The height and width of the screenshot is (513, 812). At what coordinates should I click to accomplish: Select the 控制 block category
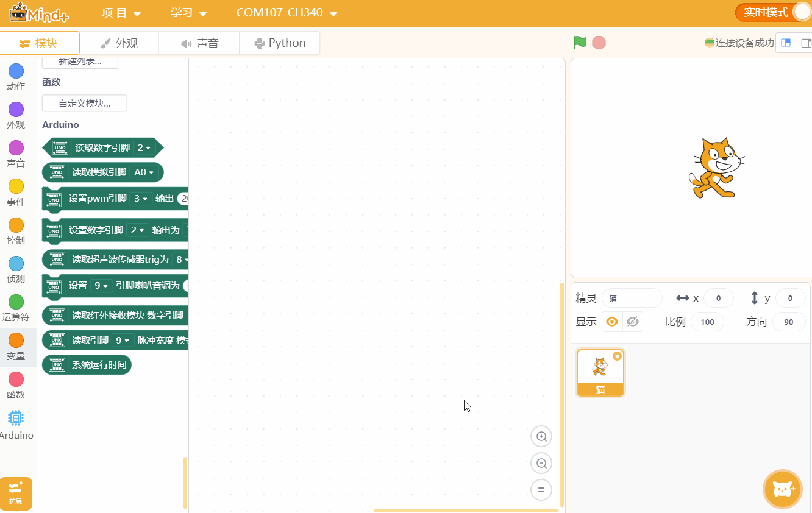pyautogui.click(x=16, y=232)
